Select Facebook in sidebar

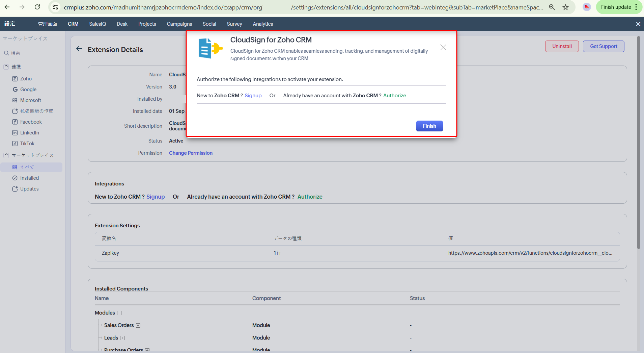(31, 122)
